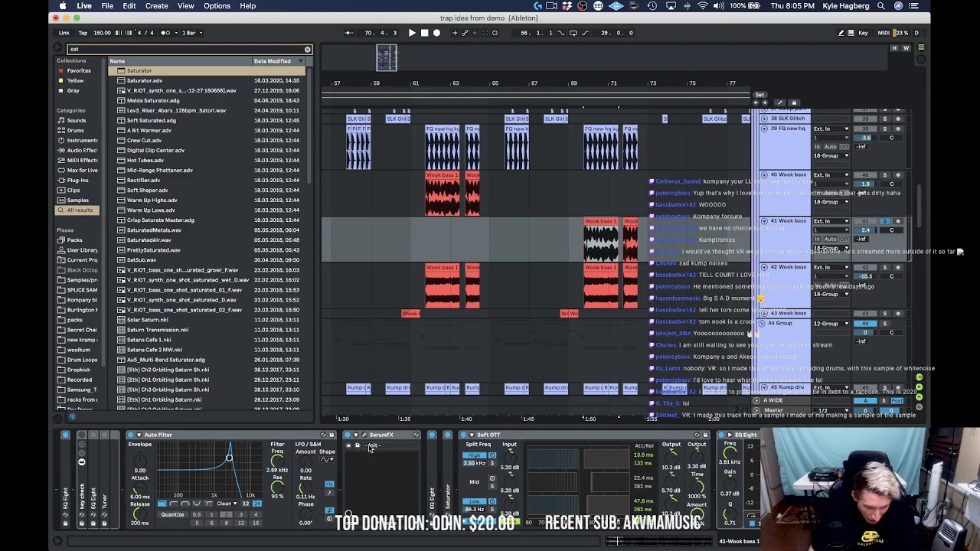Toggle Follow playback arrow icon

click(x=349, y=33)
